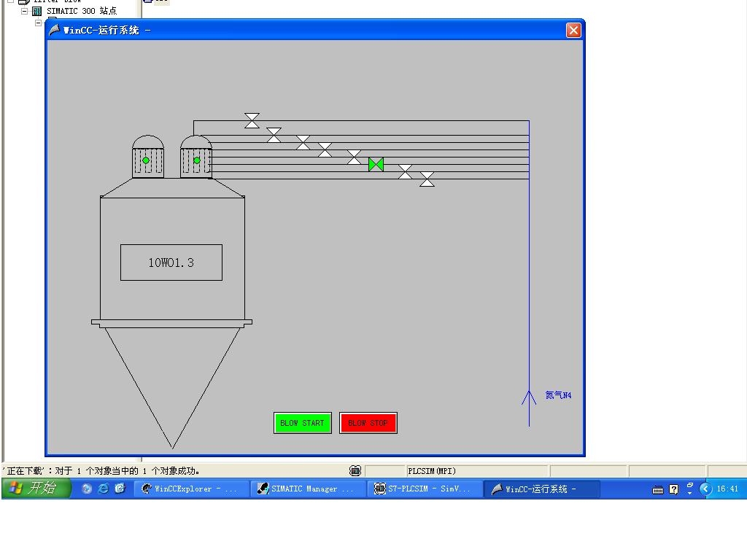The height and width of the screenshot is (560, 747).
Task: Click the valve on the topmost pipe line
Action: [252, 120]
